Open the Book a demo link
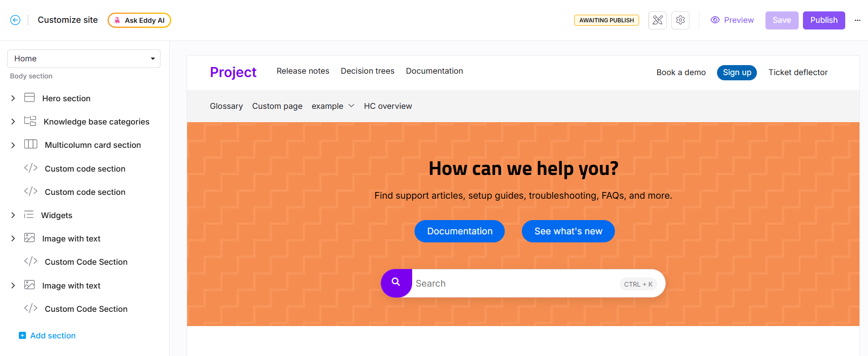Image resolution: width=868 pixels, height=356 pixels. 681,72
